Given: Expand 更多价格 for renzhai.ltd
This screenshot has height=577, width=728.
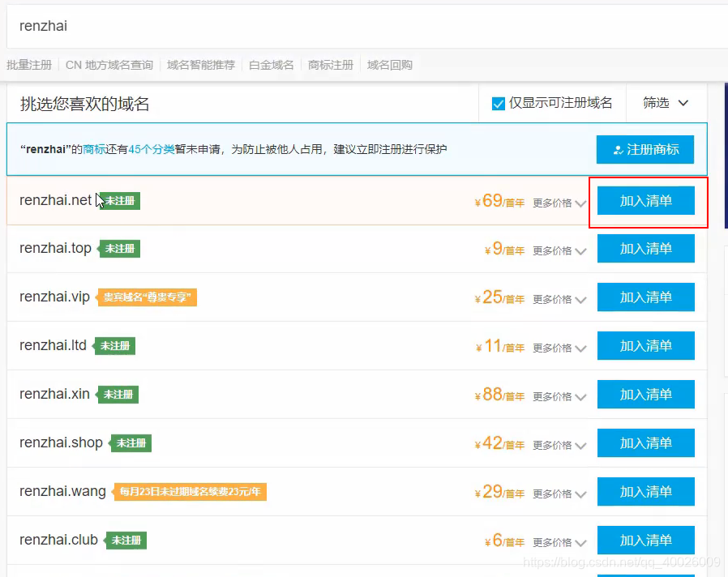Looking at the screenshot, I should [559, 348].
